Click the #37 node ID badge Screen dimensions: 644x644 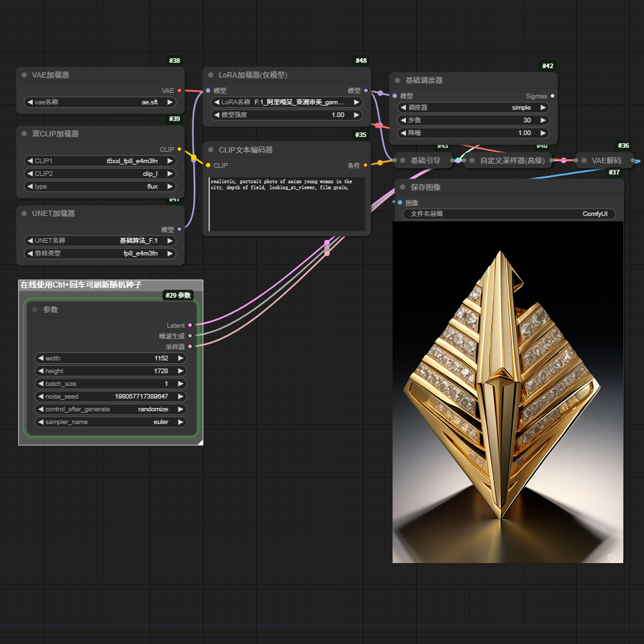[614, 173]
